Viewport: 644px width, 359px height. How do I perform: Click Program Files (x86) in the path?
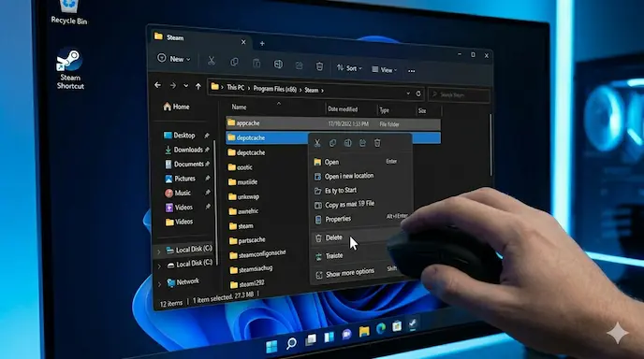pos(274,89)
